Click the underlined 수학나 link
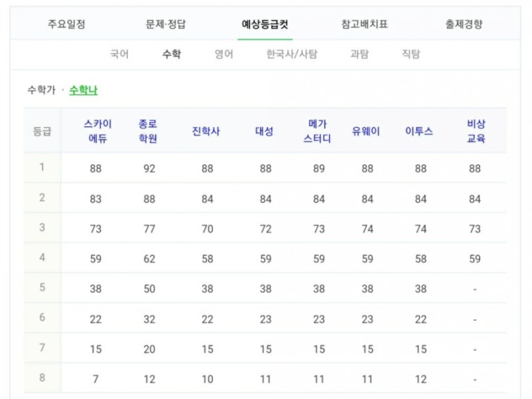This screenshot has height=399, width=532. [84, 90]
